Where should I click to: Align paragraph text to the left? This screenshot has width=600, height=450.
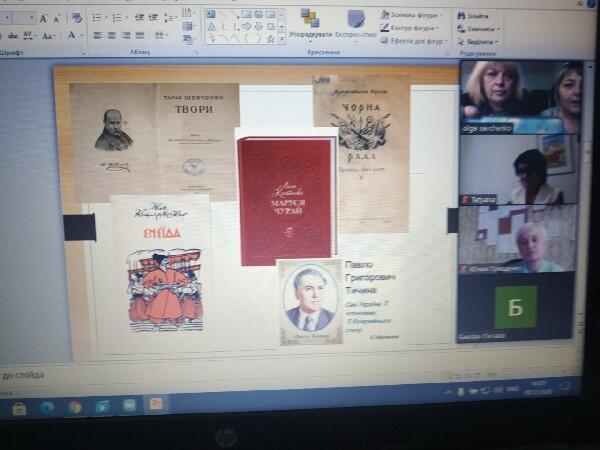(x=98, y=36)
